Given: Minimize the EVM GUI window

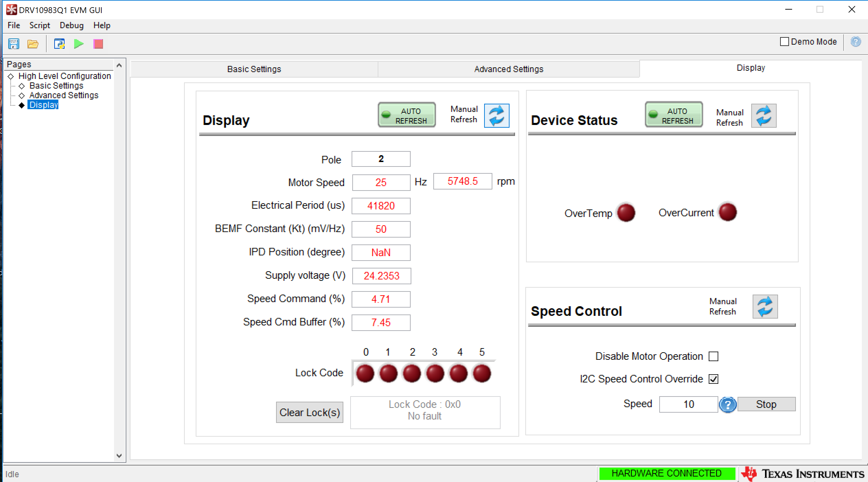Looking at the screenshot, I should (x=789, y=10).
